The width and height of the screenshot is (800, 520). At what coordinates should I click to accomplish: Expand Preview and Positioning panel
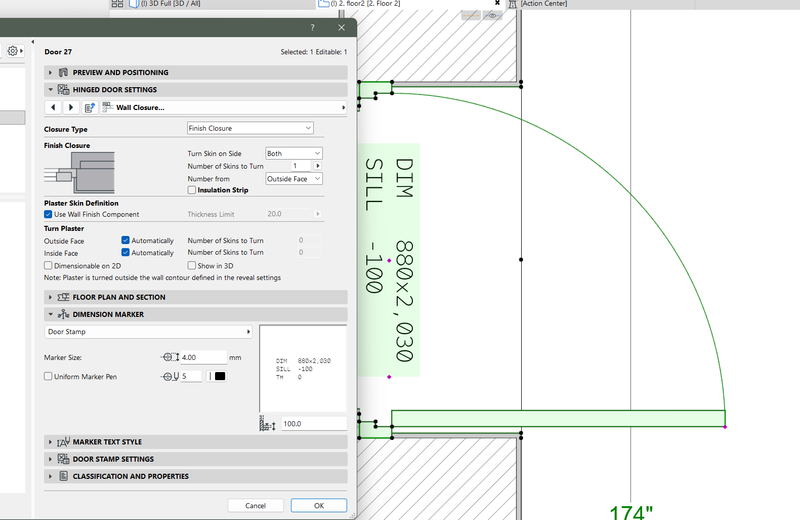(x=50, y=72)
